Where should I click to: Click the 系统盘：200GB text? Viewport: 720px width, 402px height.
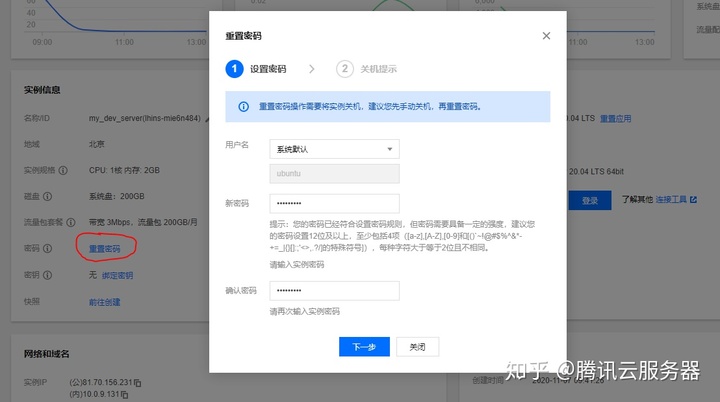[117, 196]
